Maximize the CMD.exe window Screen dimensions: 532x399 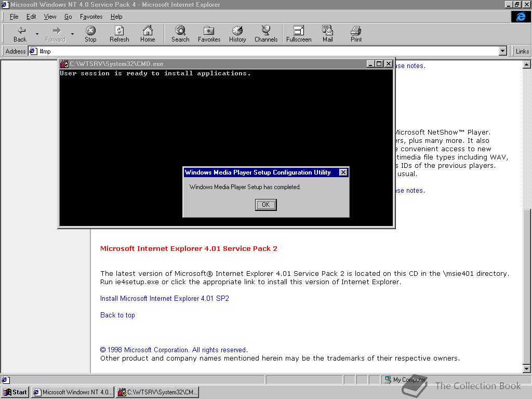tap(379, 64)
